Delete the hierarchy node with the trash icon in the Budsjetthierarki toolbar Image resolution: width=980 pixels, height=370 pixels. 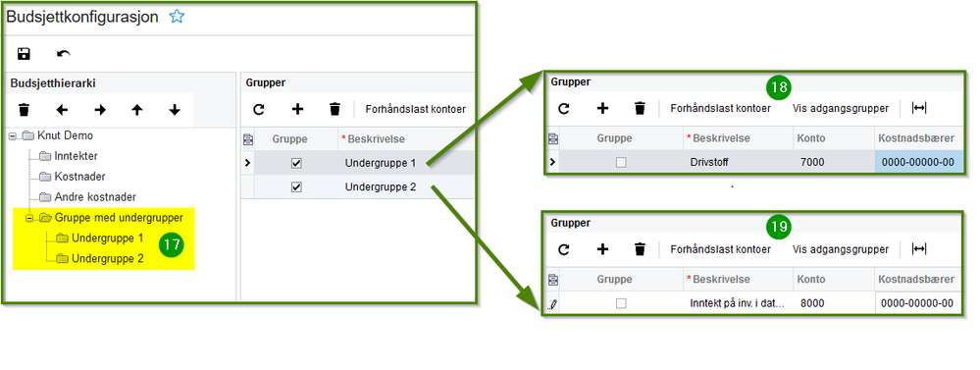pos(25,111)
